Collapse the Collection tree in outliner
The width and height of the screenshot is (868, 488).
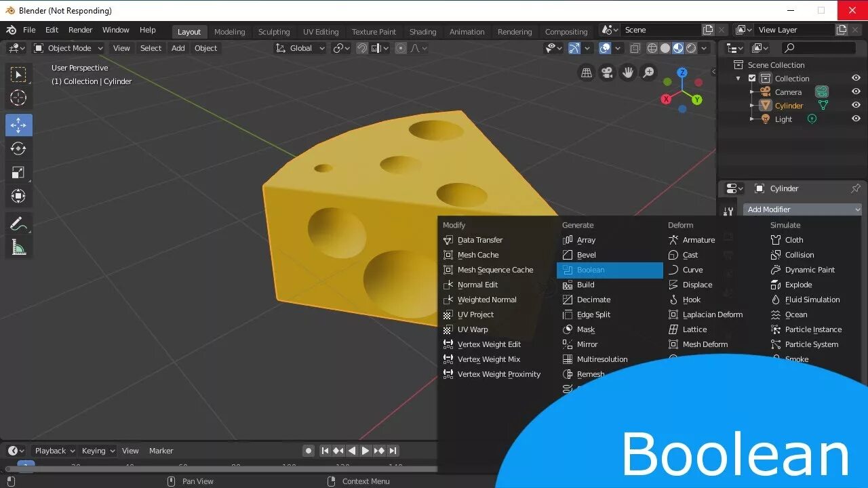point(738,79)
